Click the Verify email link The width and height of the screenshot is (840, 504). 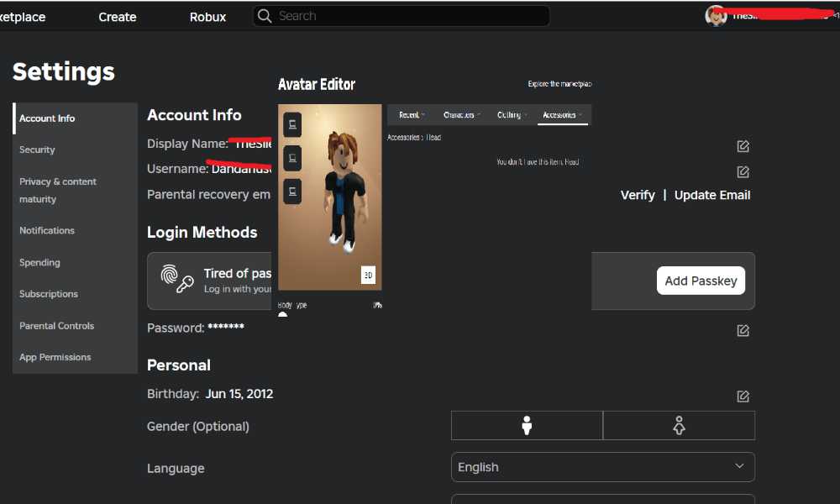click(x=638, y=195)
